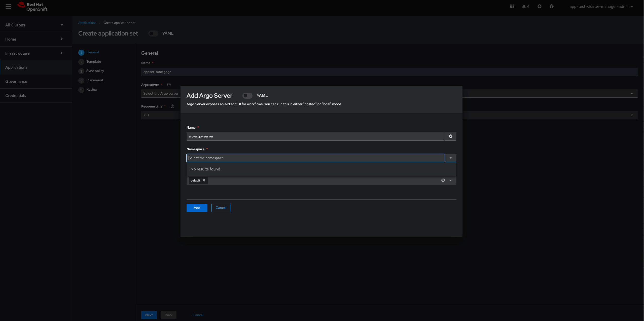Go to Governance in the sidebar

[x=16, y=81]
